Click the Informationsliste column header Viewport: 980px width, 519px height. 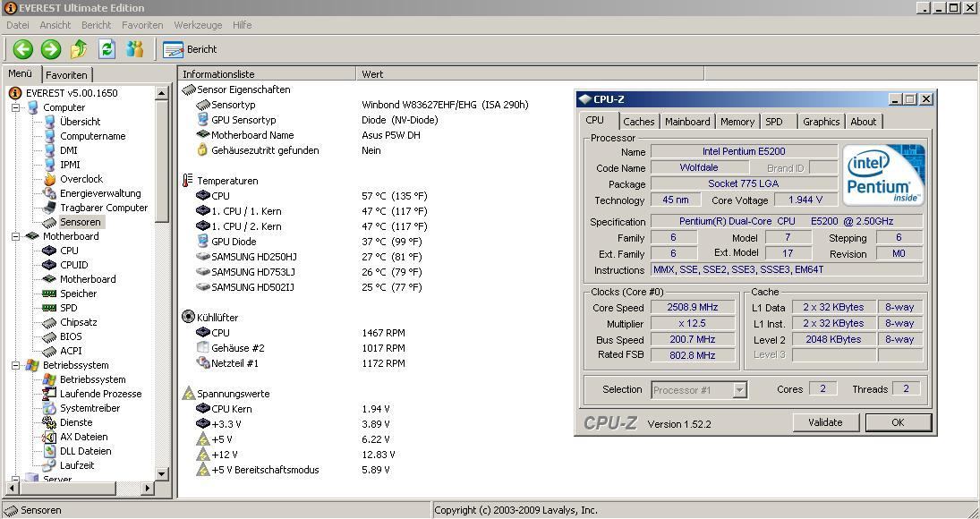pos(267,73)
